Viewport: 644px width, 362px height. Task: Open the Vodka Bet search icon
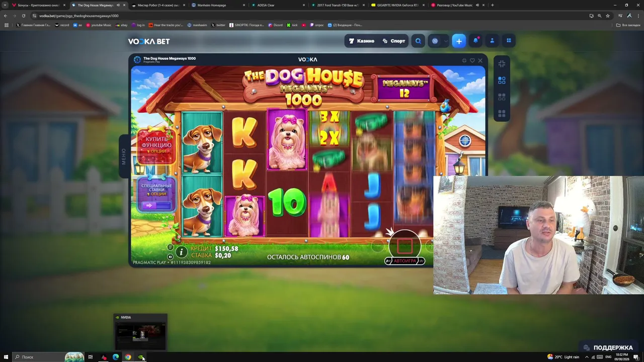pos(418,41)
